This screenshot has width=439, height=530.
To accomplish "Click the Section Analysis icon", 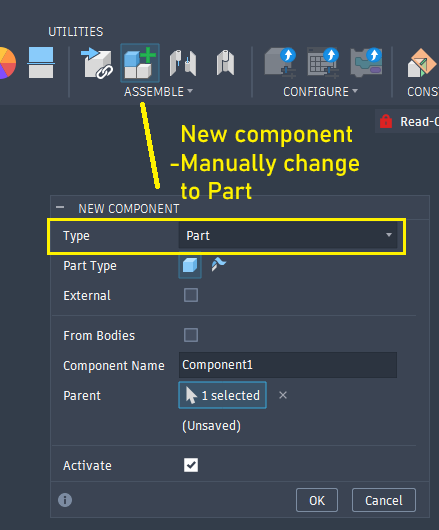I will coord(41,63).
